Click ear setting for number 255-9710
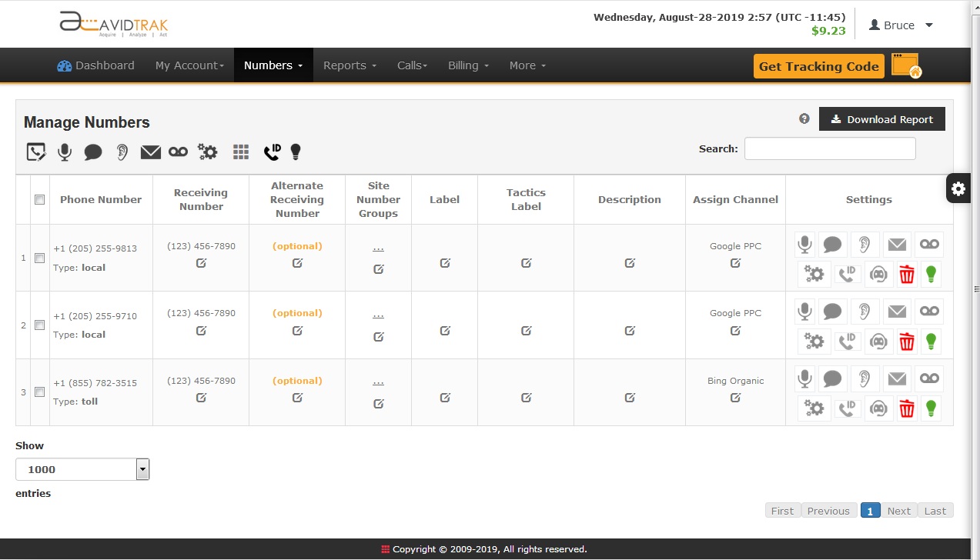Viewport: 980px width, 560px height. click(865, 312)
